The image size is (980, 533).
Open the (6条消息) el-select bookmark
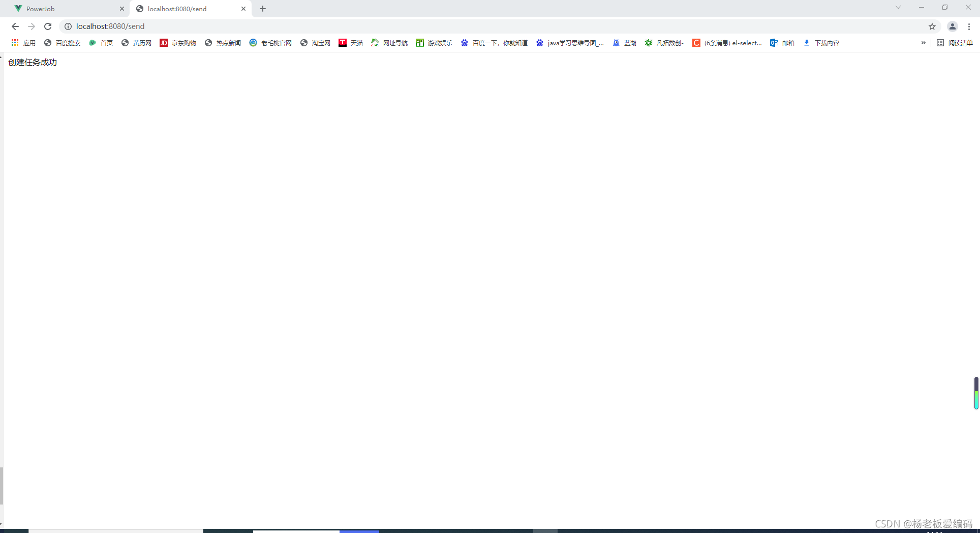[727, 43]
